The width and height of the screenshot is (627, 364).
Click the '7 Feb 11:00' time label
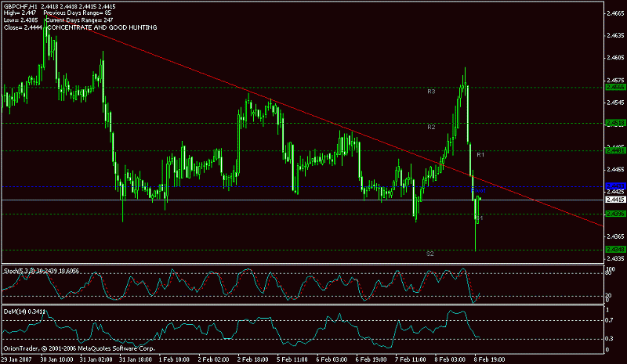coord(411,359)
